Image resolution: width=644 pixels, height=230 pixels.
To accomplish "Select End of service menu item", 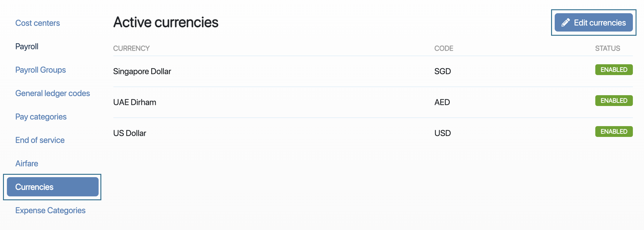I will pos(40,140).
